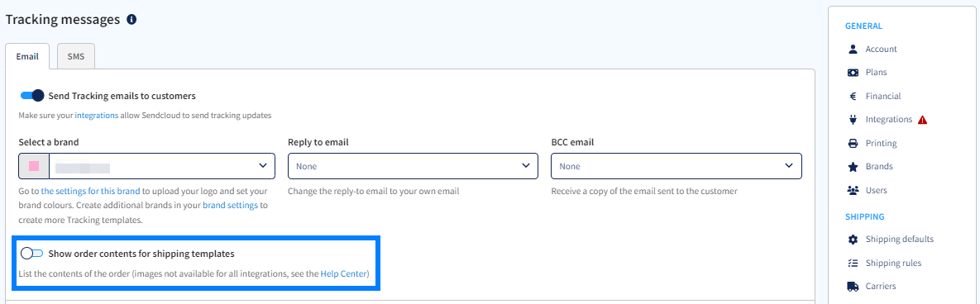The image size is (980, 304).
Task: Open the Reply to email dropdown
Action: [x=413, y=167]
